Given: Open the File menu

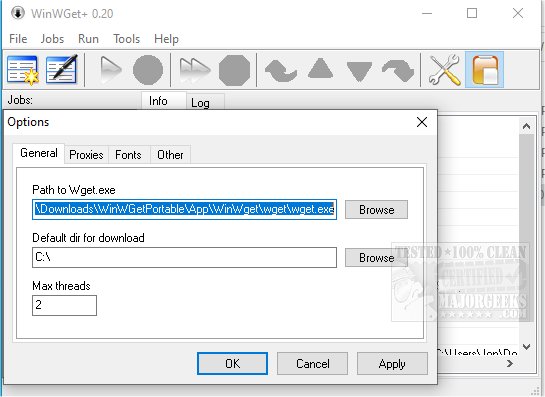Looking at the screenshot, I should (18, 39).
